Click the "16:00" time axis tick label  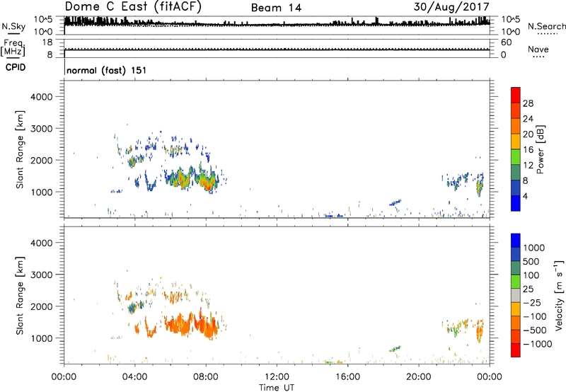tap(347, 377)
